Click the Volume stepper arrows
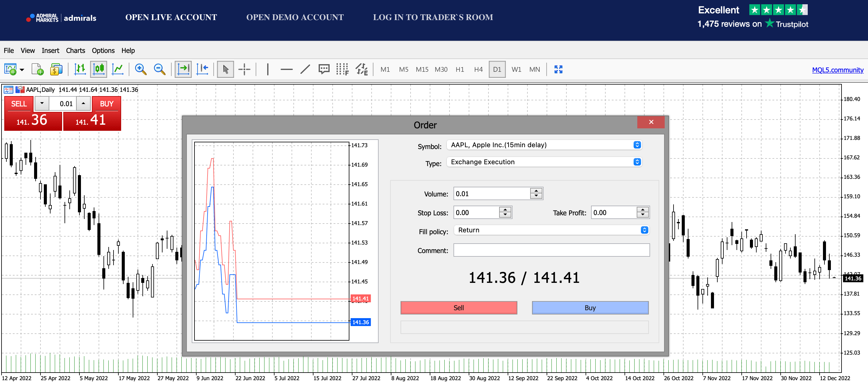 (536, 194)
